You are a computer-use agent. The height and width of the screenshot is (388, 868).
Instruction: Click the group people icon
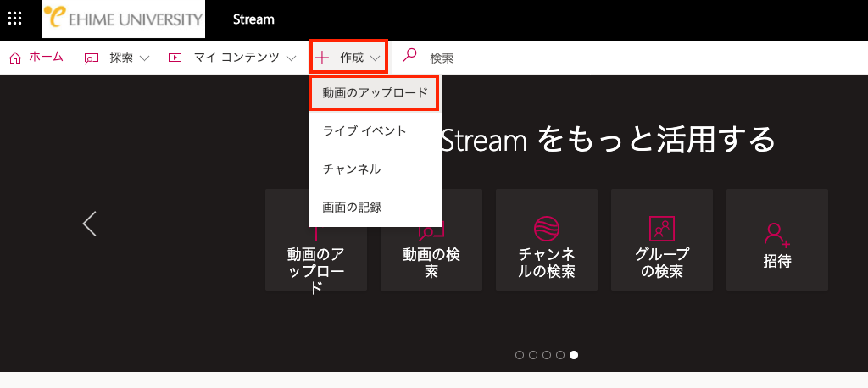[x=662, y=228]
